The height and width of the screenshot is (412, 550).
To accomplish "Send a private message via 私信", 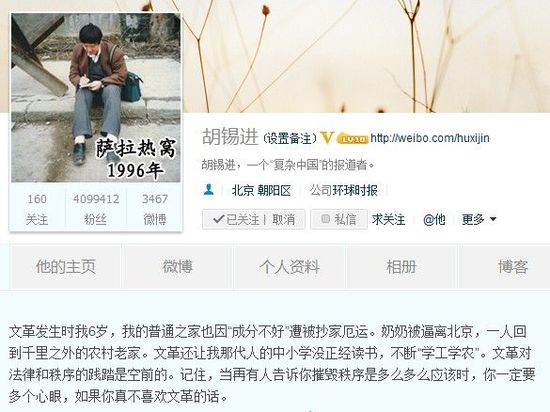I will coord(339,219).
